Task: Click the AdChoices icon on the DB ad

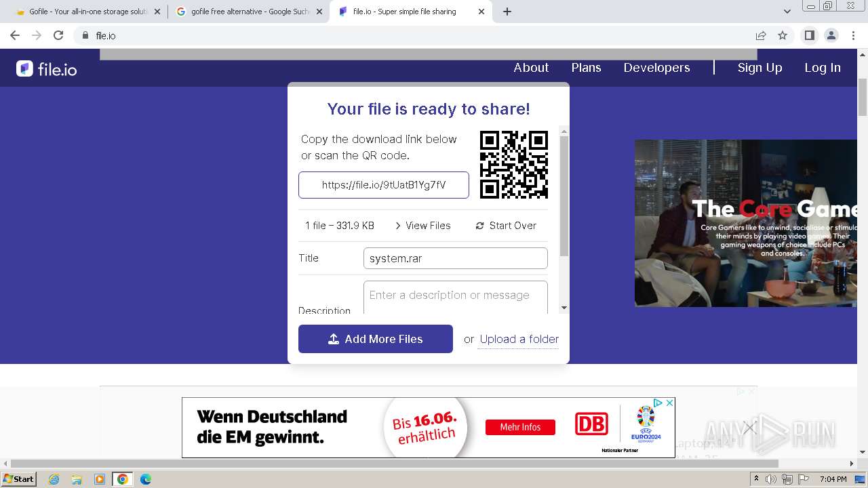Action: (658, 403)
